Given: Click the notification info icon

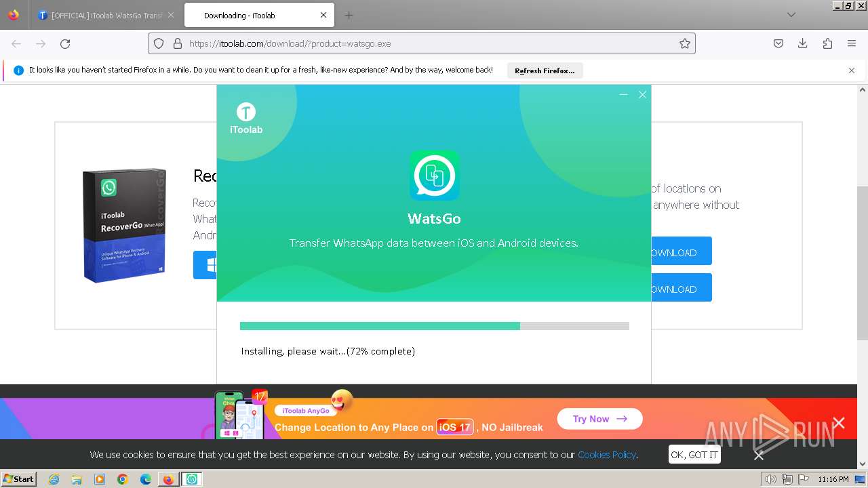Looking at the screenshot, I should pyautogui.click(x=18, y=70).
